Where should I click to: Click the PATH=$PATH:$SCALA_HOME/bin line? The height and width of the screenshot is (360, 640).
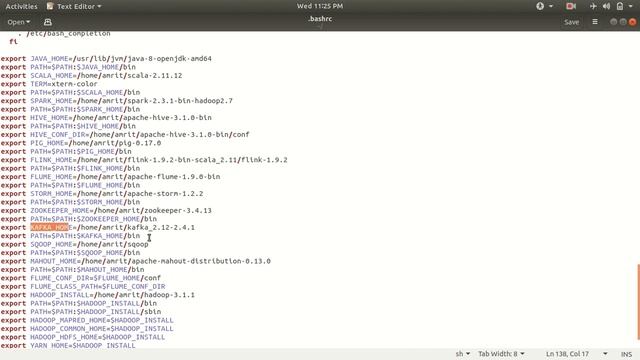tap(70, 92)
